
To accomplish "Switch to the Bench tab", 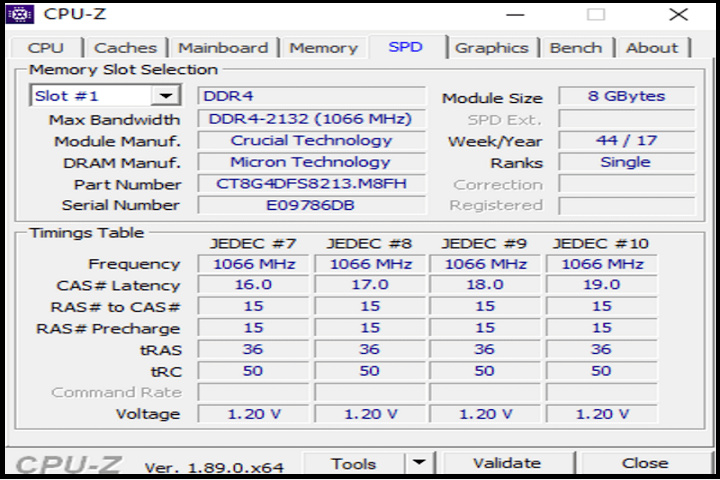I will pyautogui.click(x=576, y=48).
